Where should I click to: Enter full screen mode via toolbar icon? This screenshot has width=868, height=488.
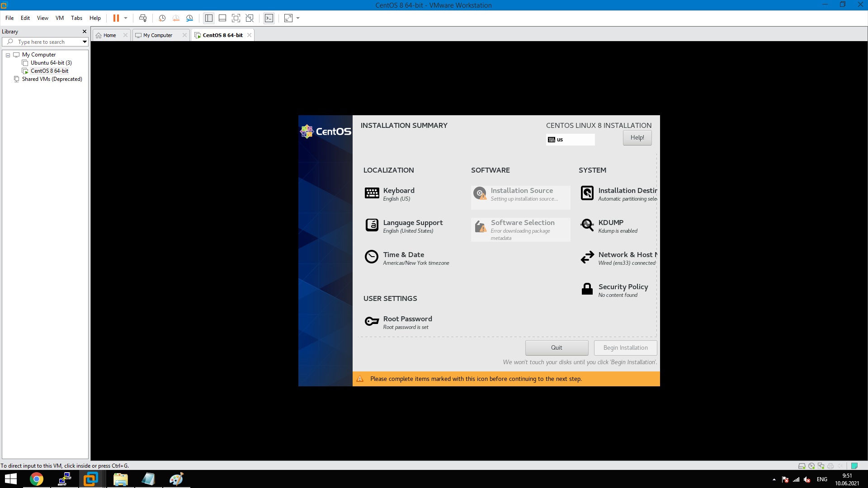coord(236,18)
